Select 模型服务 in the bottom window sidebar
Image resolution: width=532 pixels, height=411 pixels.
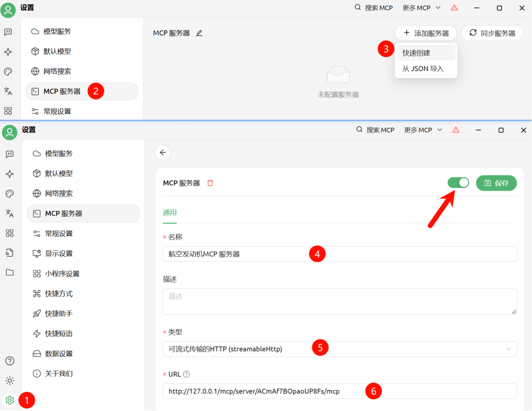coord(83,153)
